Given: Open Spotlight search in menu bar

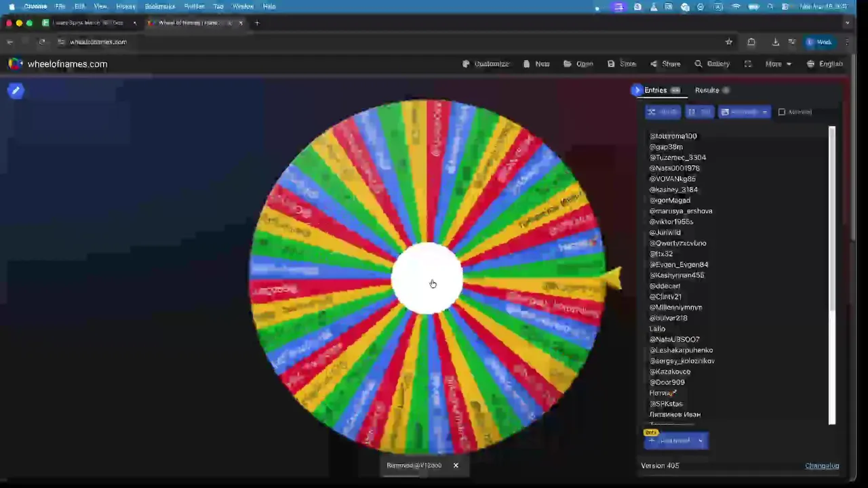Looking at the screenshot, I should coord(770,6).
